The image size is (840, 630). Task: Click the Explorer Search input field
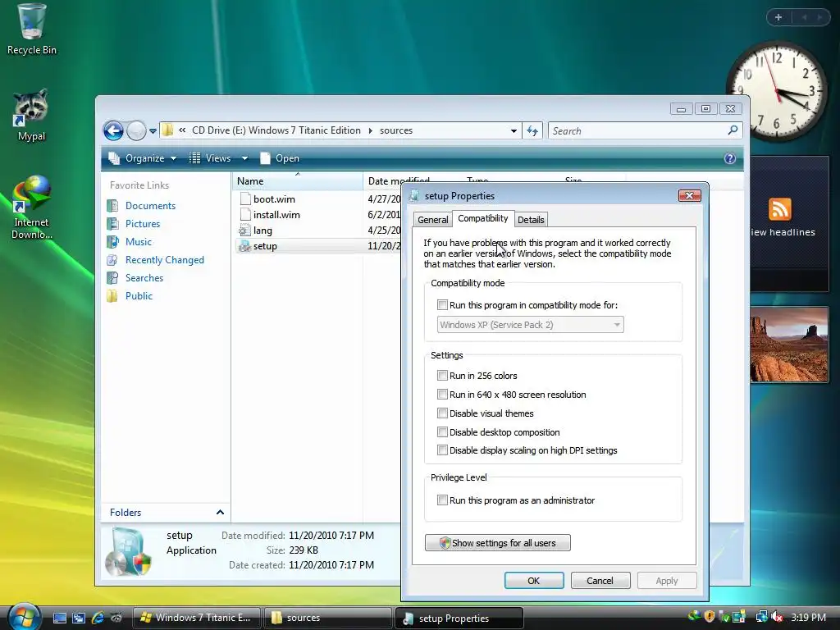[637, 130]
